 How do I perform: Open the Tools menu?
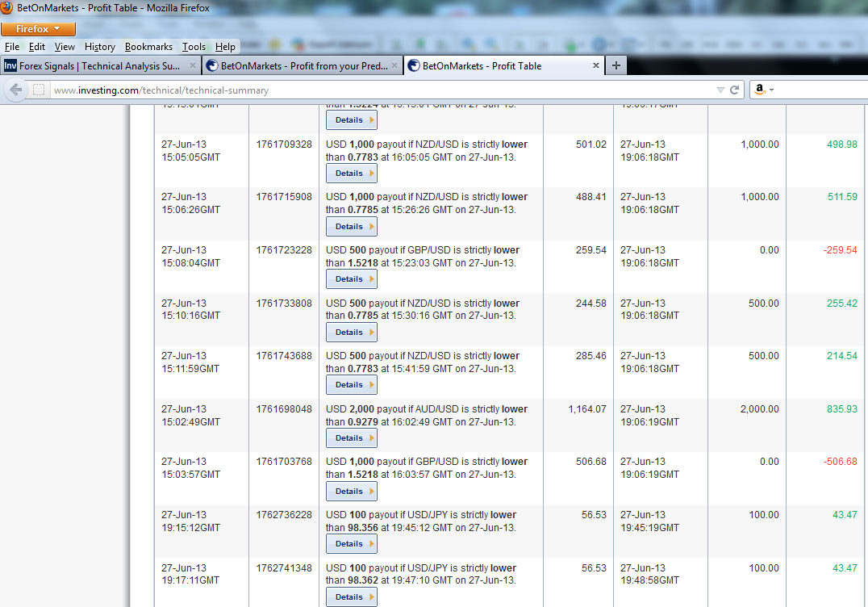coord(194,47)
